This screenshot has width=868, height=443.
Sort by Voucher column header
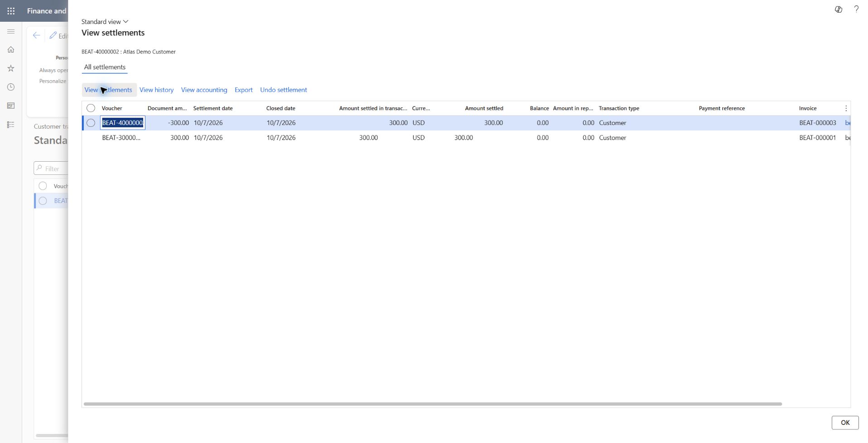pos(112,108)
